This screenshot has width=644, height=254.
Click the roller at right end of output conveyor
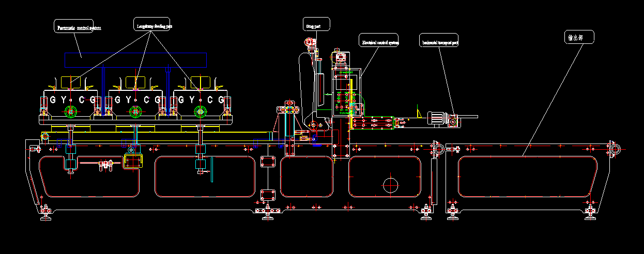pyautogui.click(x=616, y=150)
